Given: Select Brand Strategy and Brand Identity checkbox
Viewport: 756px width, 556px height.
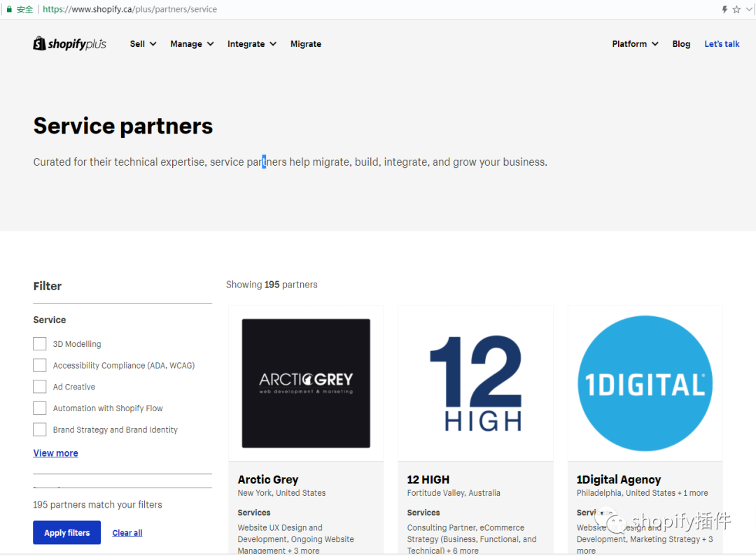Looking at the screenshot, I should point(39,429).
